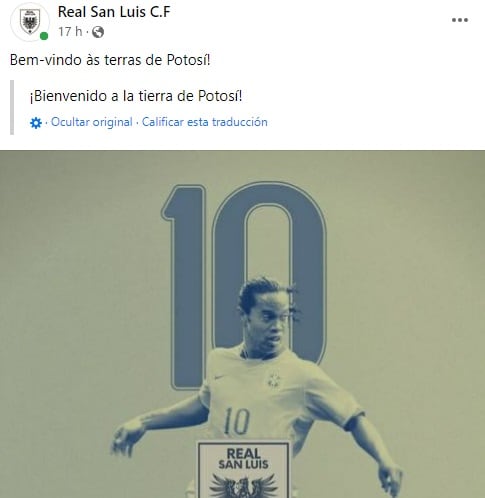Open the Ronaldinho number 10 post image
485x498 pixels.
click(x=242, y=324)
